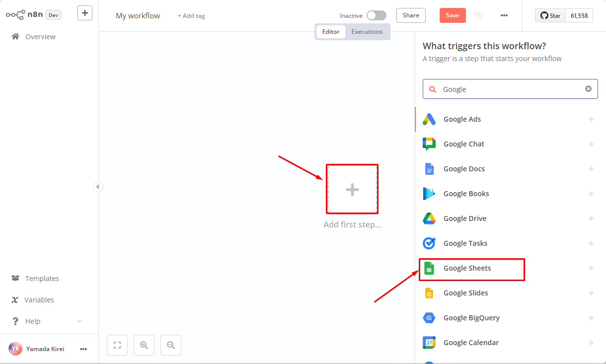Select the Google Chat icon
The height and width of the screenshot is (364, 606).
click(429, 144)
